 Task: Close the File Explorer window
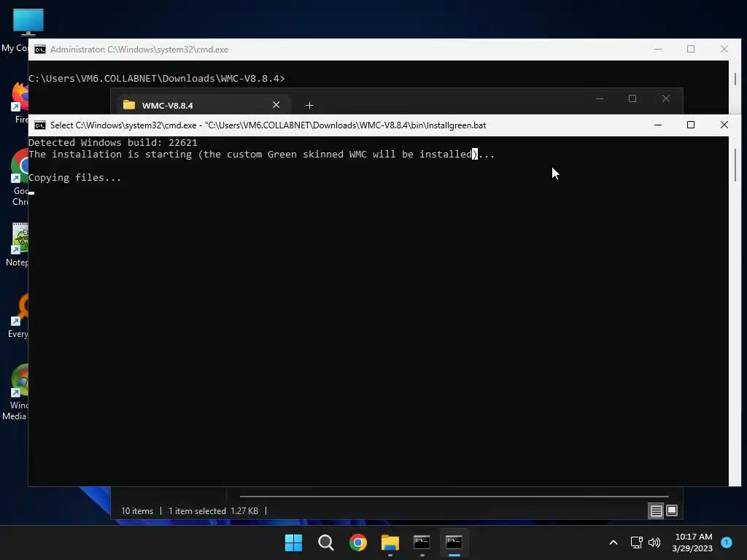pyautogui.click(x=666, y=98)
